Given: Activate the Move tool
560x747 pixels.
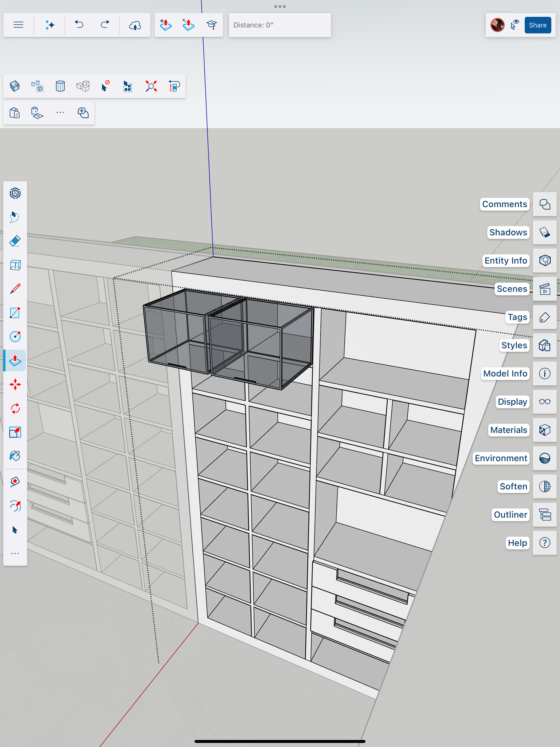Looking at the screenshot, I should (x=15, y=384).
